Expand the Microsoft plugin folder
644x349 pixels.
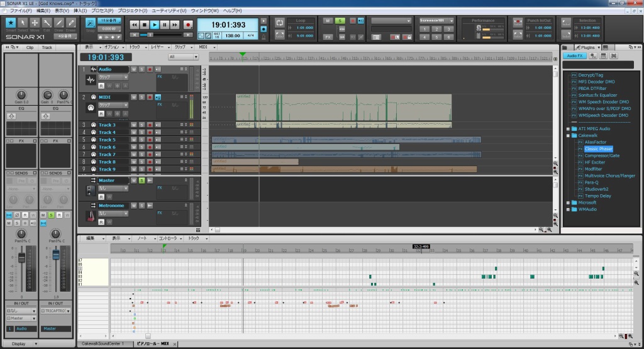click(568, 203)
